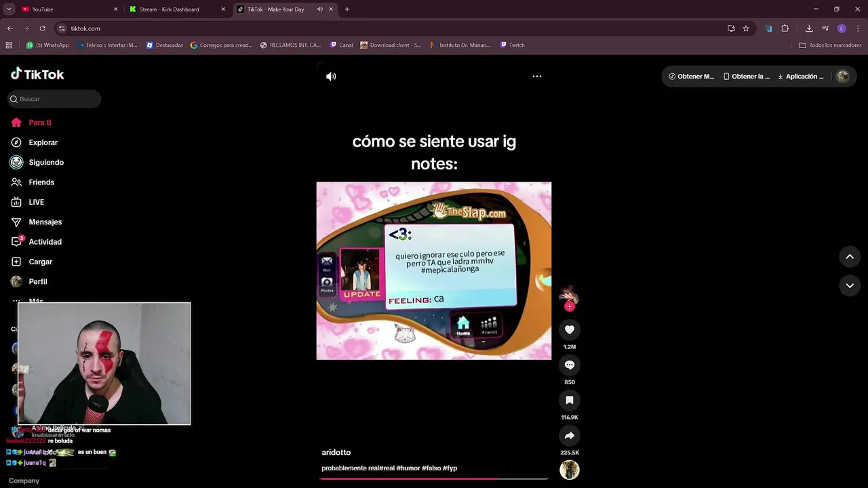Image resolution: width=868 pixels, height=488 pixels.
Task: Open Siguiendo in the sidebar
Action: click(x=37, y=163)
